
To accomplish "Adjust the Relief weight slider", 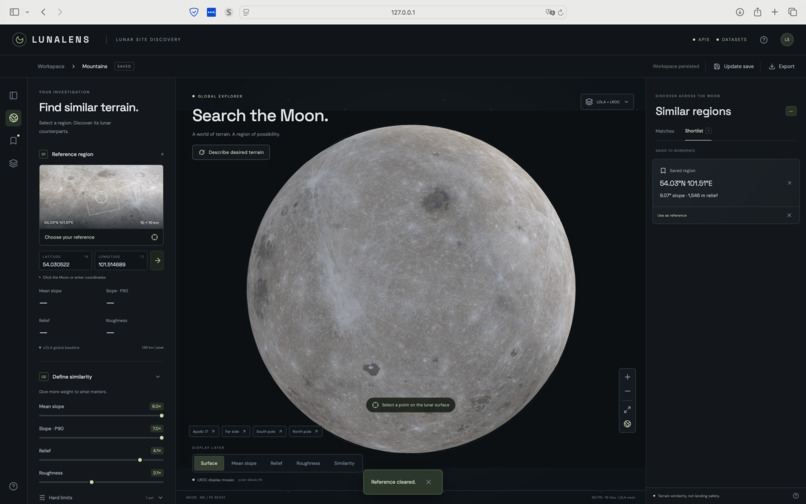I will (x=101, y=460).
